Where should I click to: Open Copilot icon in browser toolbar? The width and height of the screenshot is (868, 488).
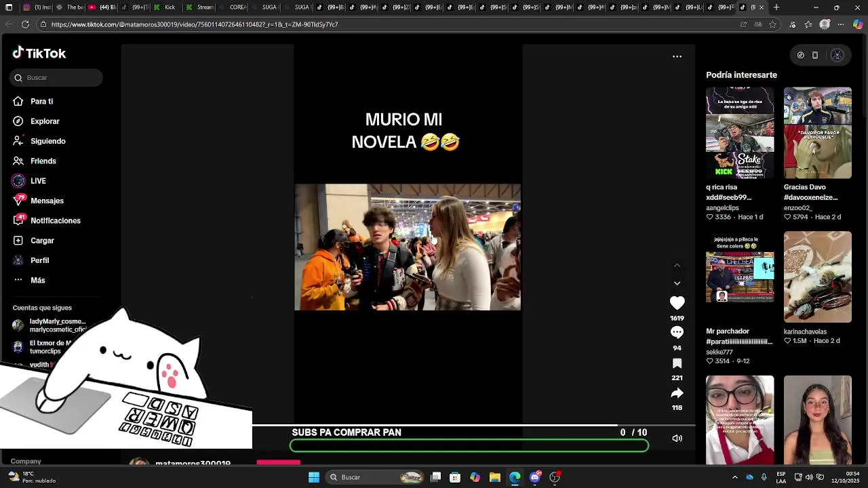(x=858, y=24)
